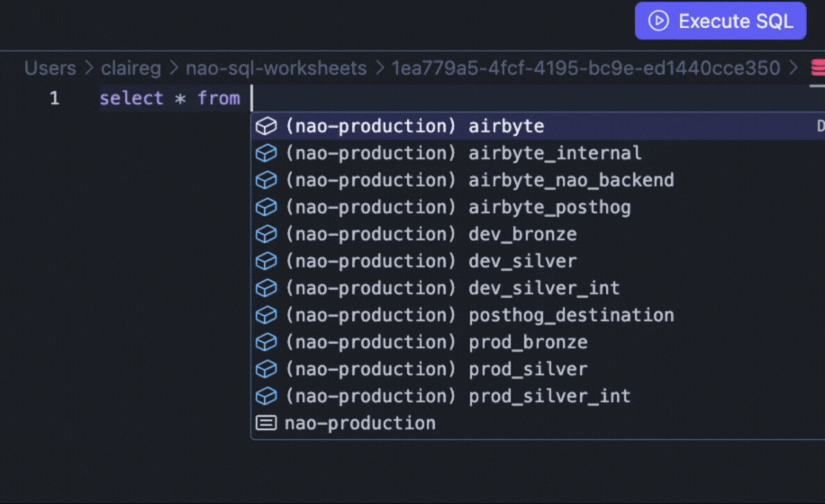
Task: Click cube icon beside dev_bronze suggestion
Action: point(266,234)
